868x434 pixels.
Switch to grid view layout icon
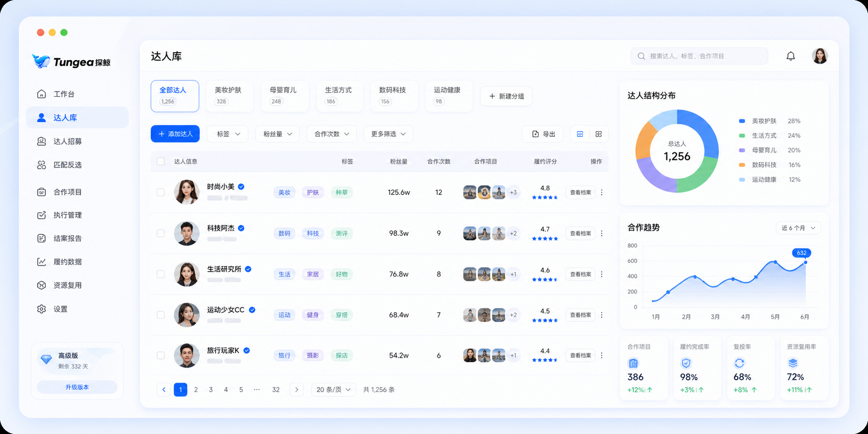(598, 134)
